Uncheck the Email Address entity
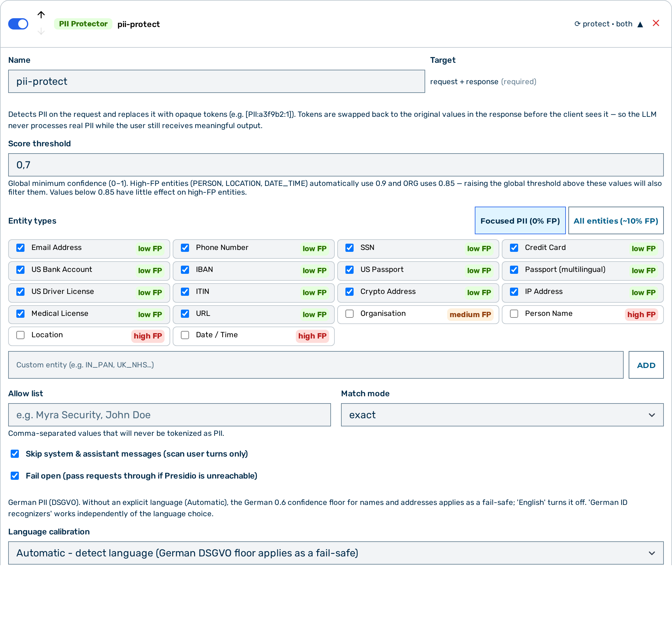The height and width of the screenshot is (628, 672). point(21,248)
